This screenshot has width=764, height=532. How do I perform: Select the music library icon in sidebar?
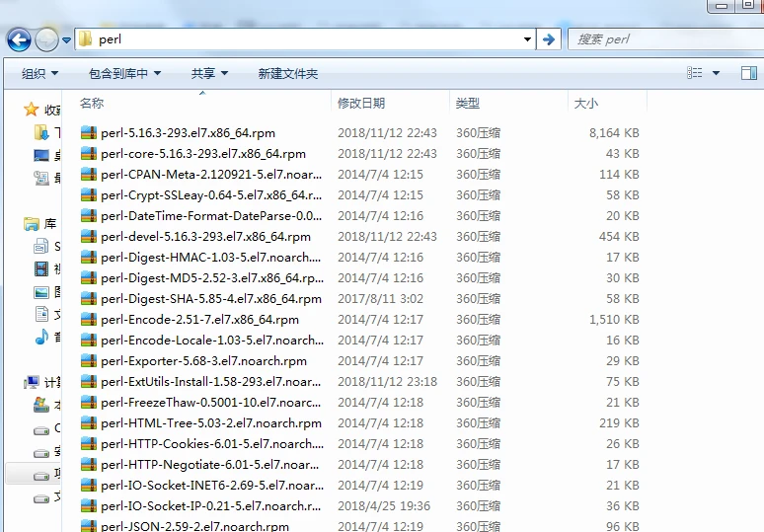pyautogui.click(x=41, y=337)
